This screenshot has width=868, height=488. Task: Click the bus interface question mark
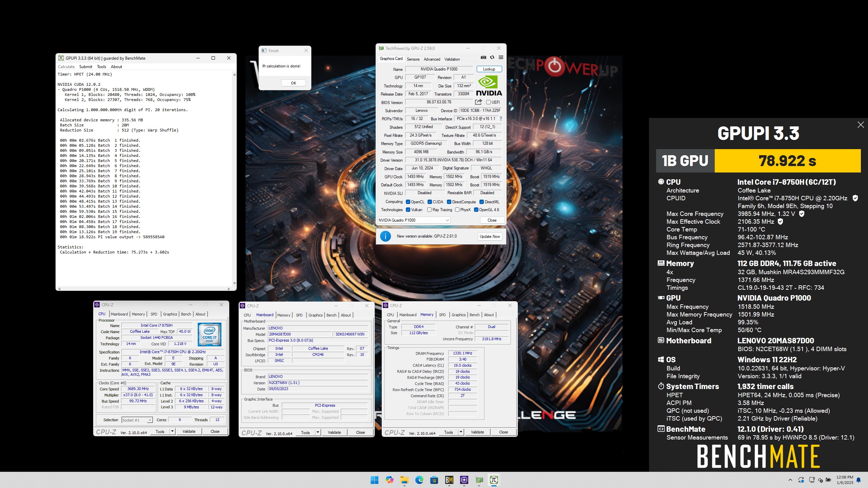point(500,119)
